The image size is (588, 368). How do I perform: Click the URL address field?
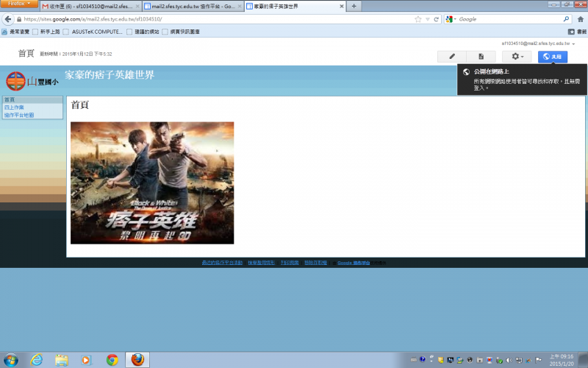[218, 19]
